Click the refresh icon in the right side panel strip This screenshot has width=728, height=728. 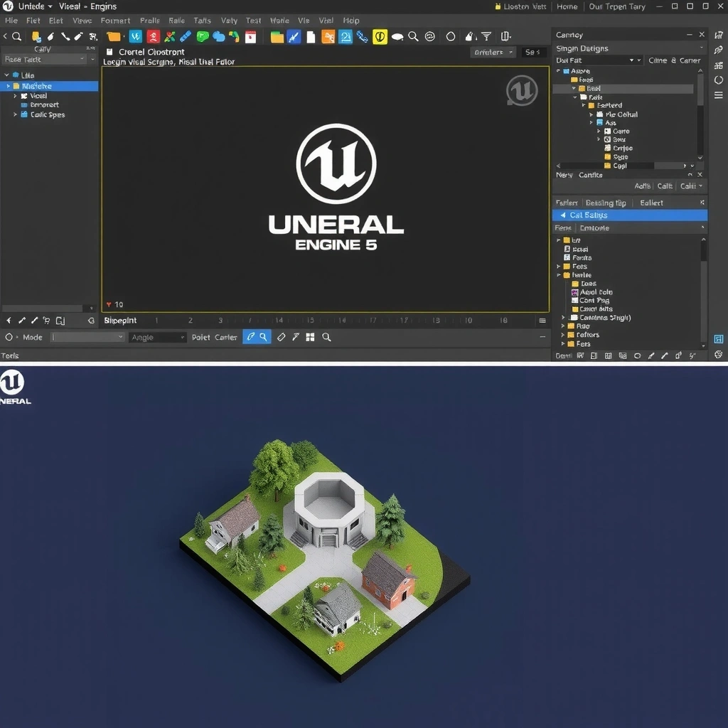pos(718,80)
